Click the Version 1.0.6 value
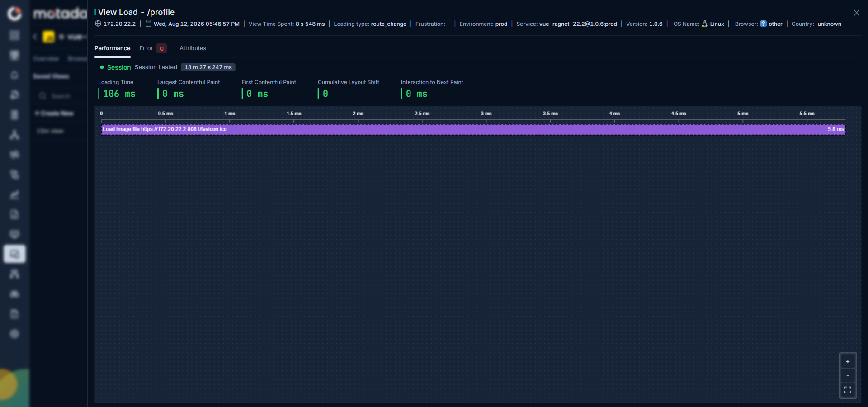The width and height of the screenshot is (868, 407). [x=656, y=24]
